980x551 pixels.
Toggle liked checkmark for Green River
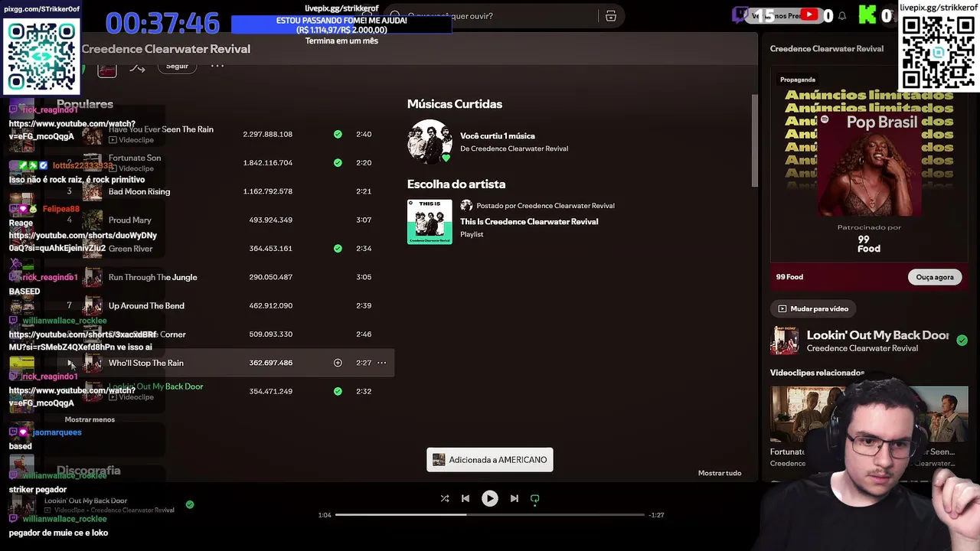click(x=338, y=248)
